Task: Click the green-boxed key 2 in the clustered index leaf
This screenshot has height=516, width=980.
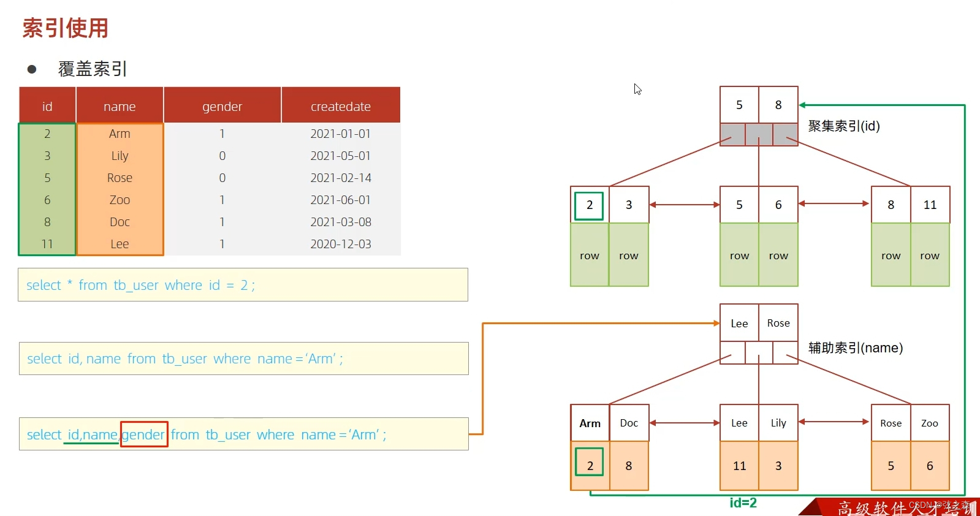Action: tap(590, 205)
